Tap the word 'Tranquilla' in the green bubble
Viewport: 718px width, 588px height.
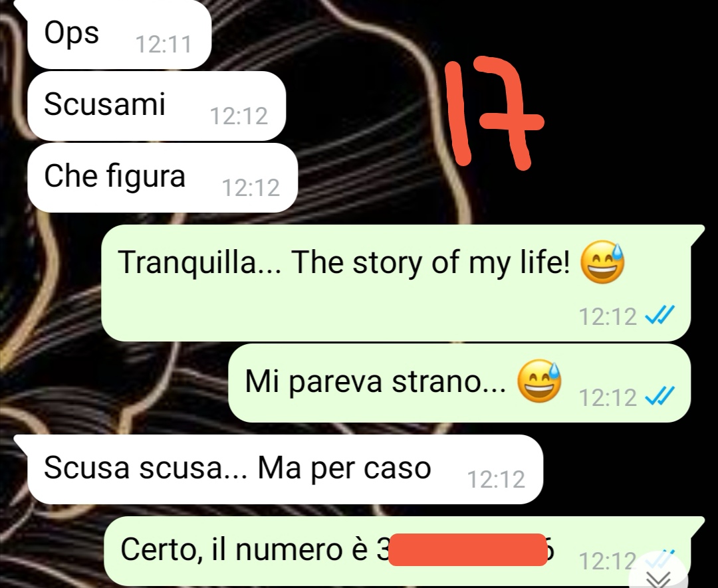(186, 262)
